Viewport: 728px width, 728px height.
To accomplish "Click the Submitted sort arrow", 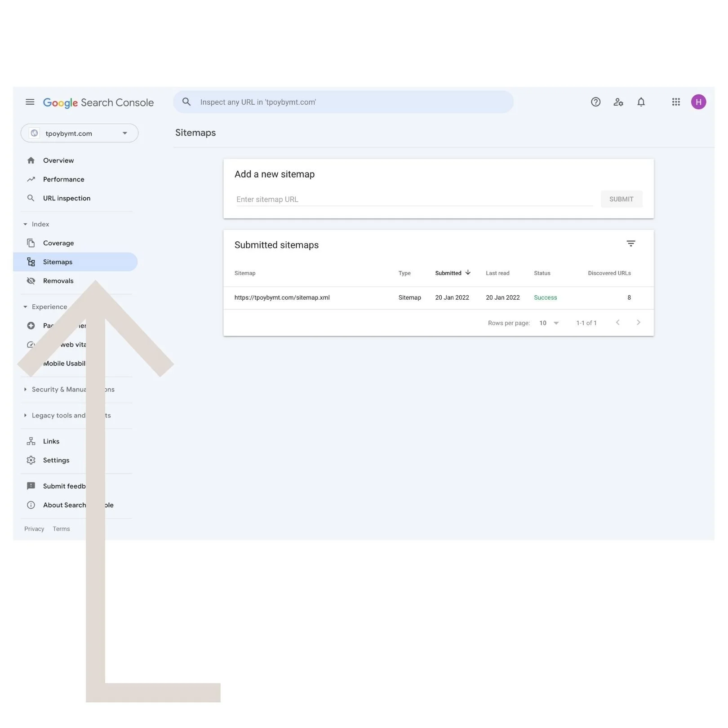I will click(x=468, y=273).
